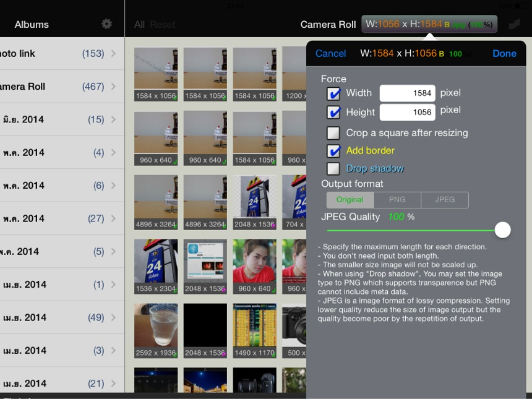Image resolution: width=532 pixels, height=399 pixels.
Task: Click the Camera Roll title text
Action: coord(328,24)
